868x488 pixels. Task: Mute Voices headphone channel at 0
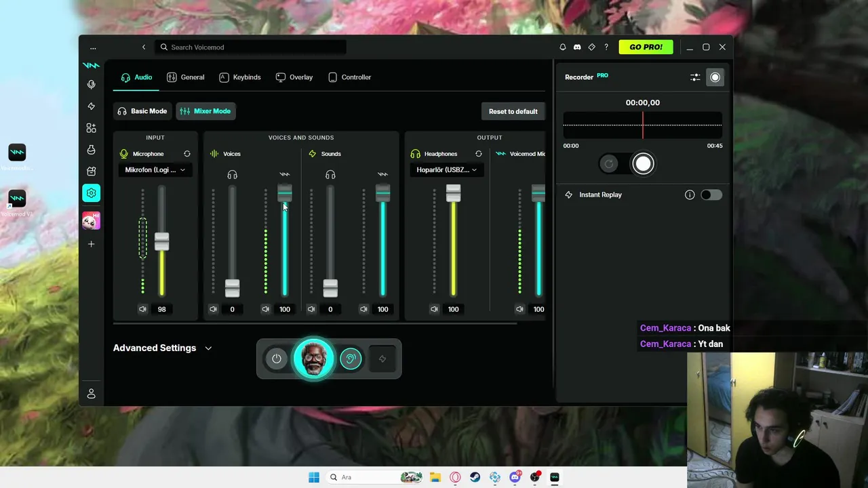point(213,309)
